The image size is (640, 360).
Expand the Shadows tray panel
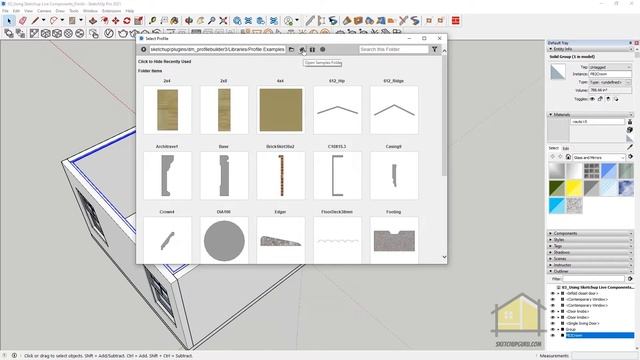(x=590, y=252)
